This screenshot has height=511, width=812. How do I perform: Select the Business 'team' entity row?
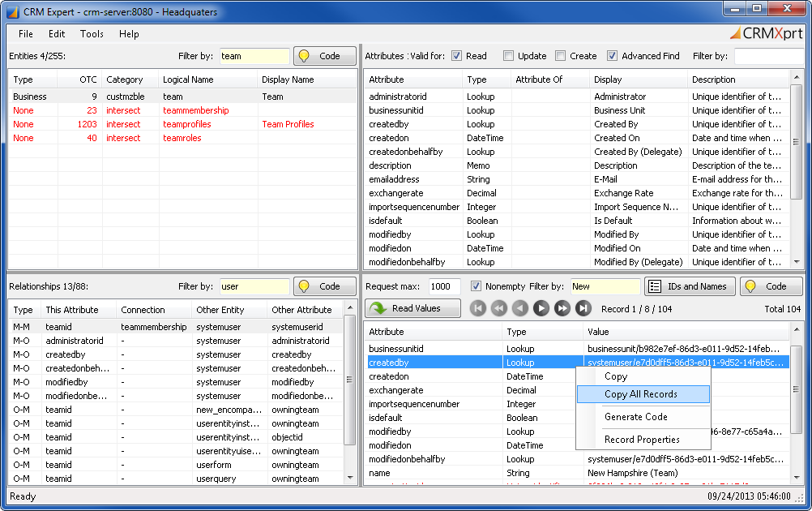182,97
